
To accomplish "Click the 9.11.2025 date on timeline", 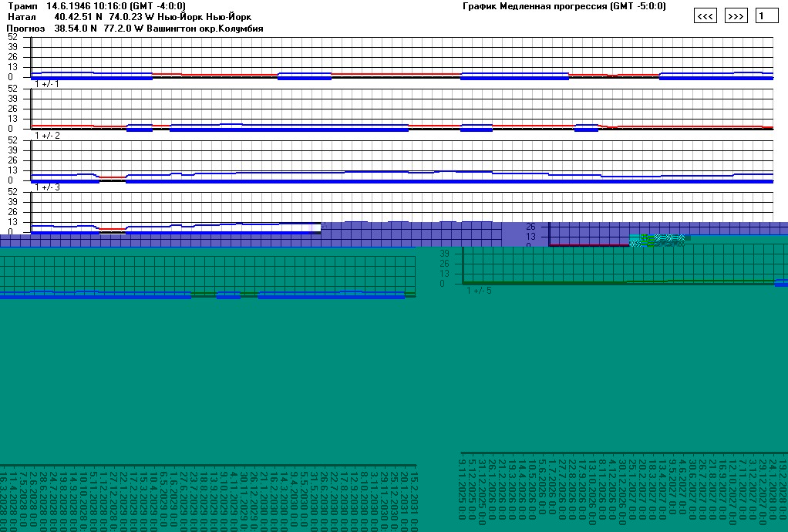I will 462,486.
